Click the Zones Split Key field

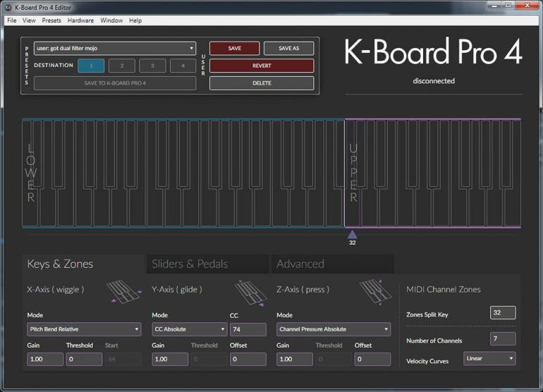[x=503, y=312]
